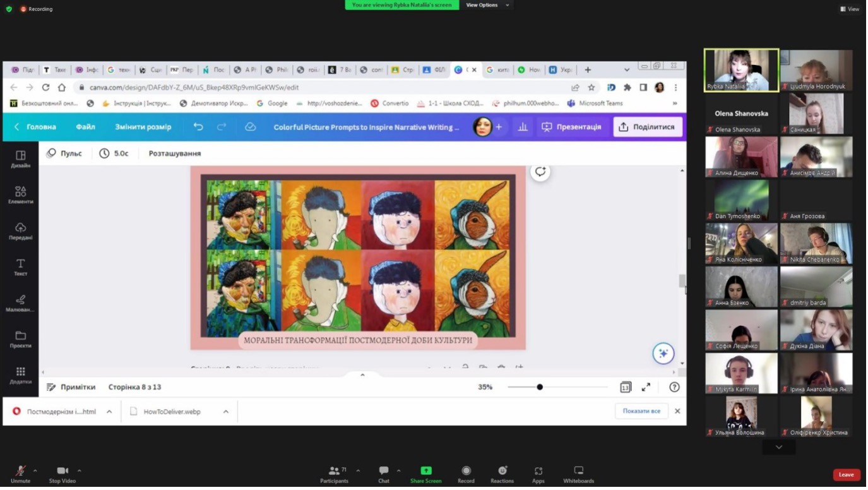868x490 pixels.
Task: Open the Проекти folder panel
Action: click(x=20, y=339)
